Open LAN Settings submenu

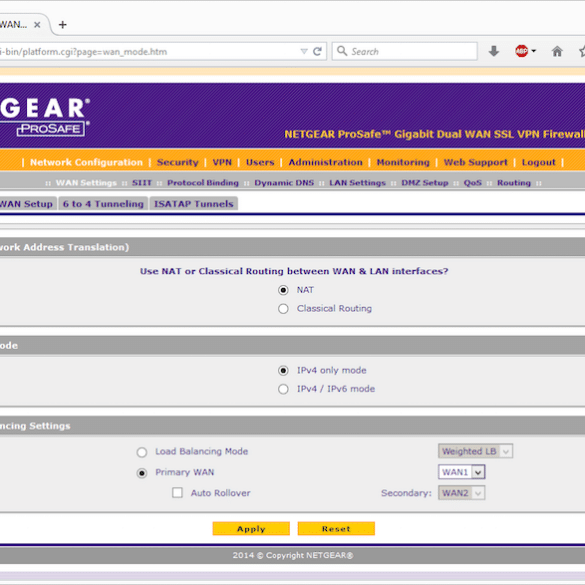[x=357, y=183]
